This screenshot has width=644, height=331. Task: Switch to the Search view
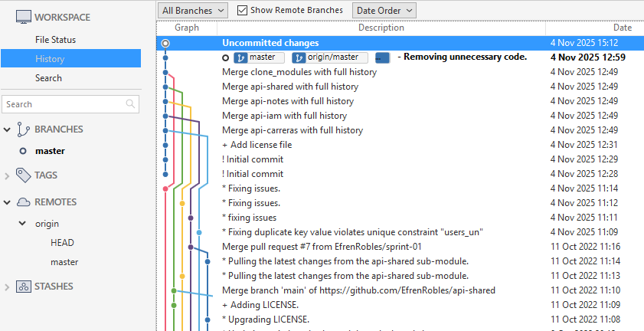(48, 77)
